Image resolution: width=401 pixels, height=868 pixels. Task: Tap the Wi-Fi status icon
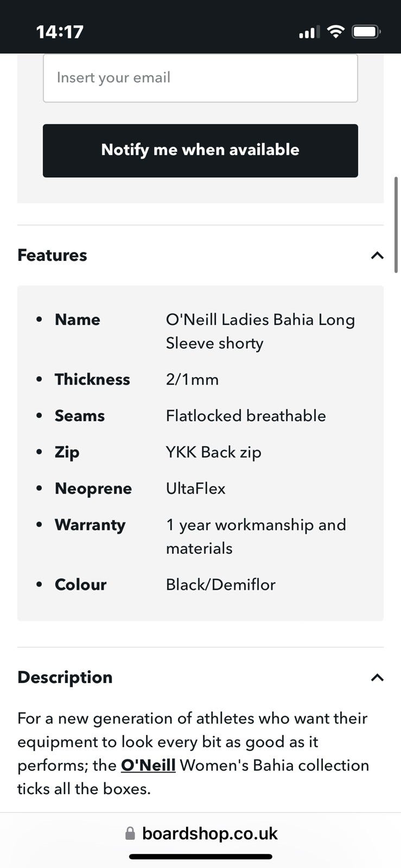[336, 31]
